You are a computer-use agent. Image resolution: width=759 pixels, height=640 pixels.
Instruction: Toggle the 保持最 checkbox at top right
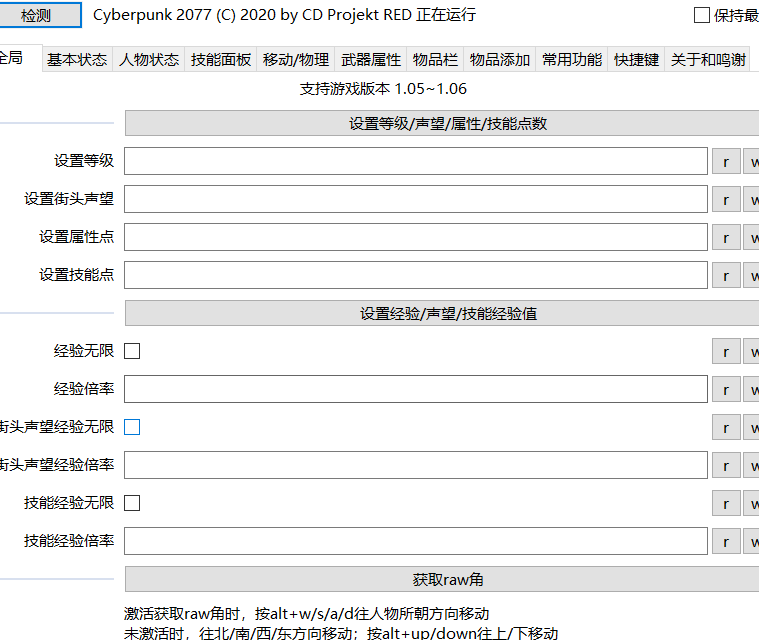tap(701, 15)
